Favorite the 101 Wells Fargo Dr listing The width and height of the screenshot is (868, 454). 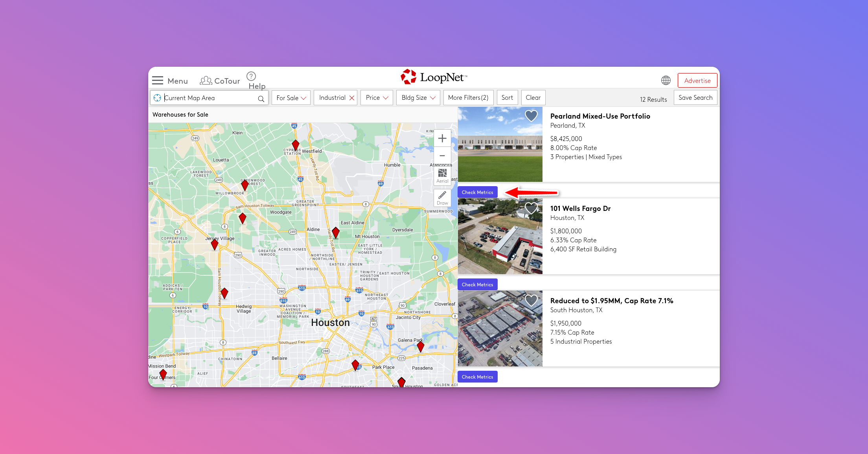pyautogui.click(x=531, y=208)
